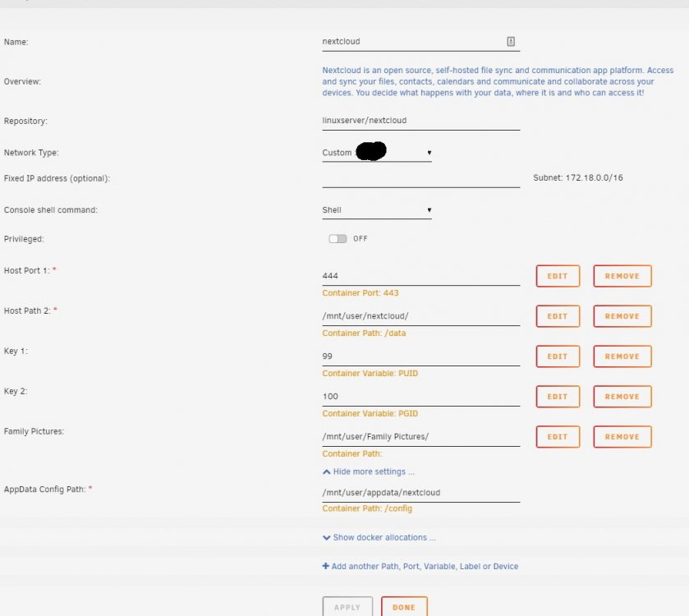
Task: Click the Subnet: 172.18.0.0/16 text
Action: pyautogui.click(x=578, y=178)
